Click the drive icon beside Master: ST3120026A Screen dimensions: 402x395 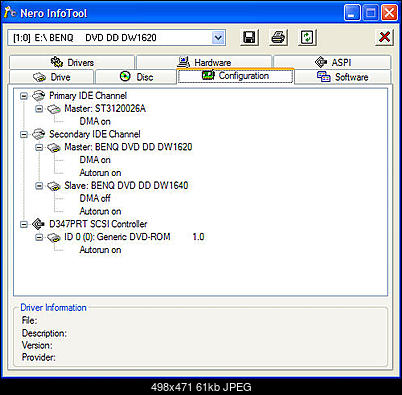(54, 109)
